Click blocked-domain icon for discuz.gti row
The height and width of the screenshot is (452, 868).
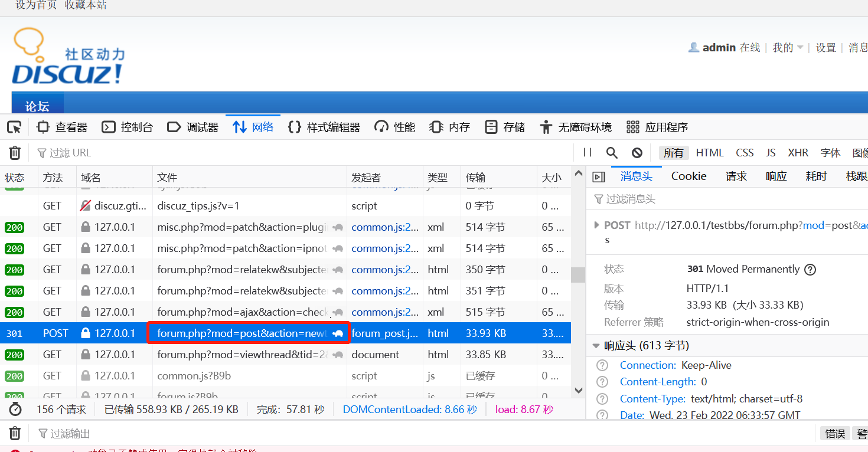click(86, 206)
